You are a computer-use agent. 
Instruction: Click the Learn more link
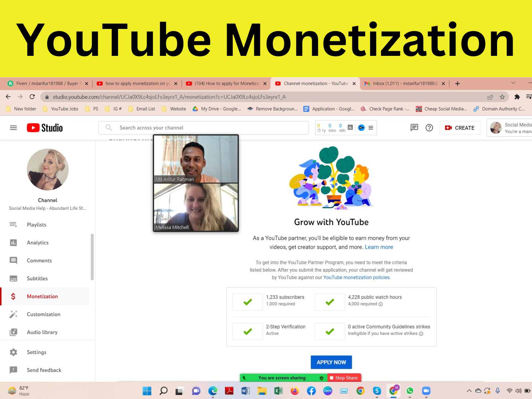pos(379,247)
